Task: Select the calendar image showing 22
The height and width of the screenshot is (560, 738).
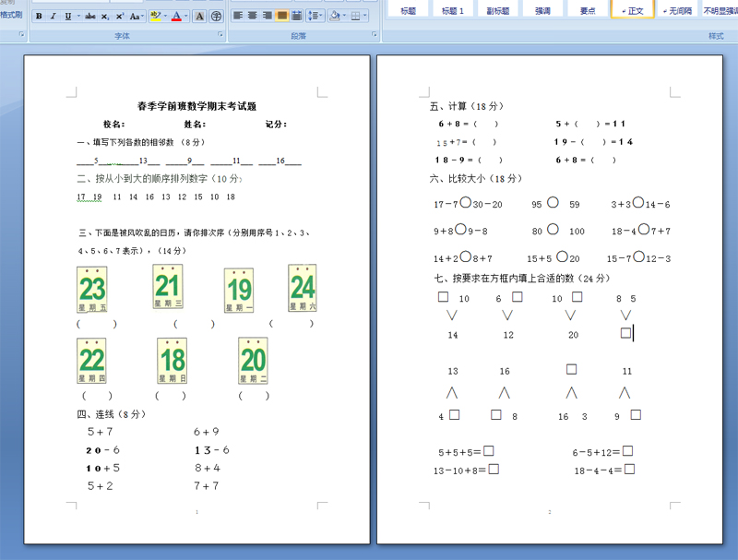Action: 91,361
